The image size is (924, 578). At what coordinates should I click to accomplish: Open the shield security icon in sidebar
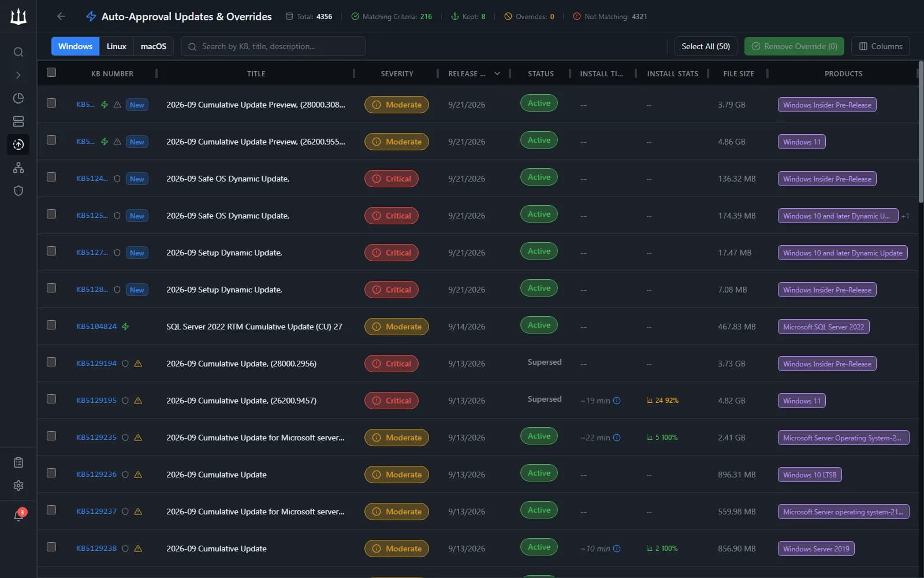(18, 191)
